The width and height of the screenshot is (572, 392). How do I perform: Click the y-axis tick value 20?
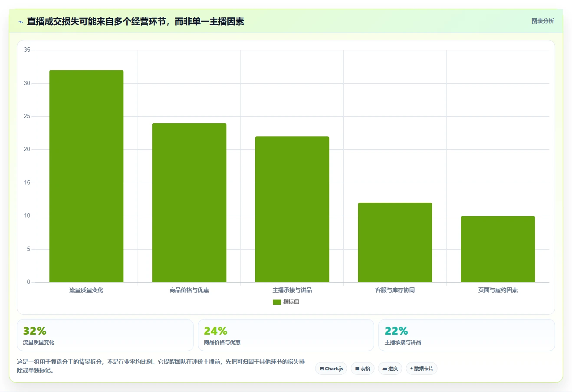(27, 149)
